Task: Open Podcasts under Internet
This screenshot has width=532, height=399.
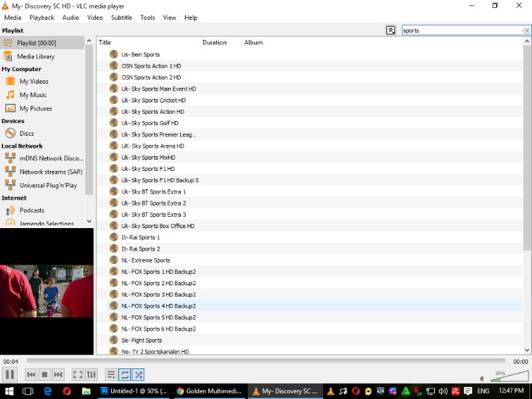Action: [42, 210]
